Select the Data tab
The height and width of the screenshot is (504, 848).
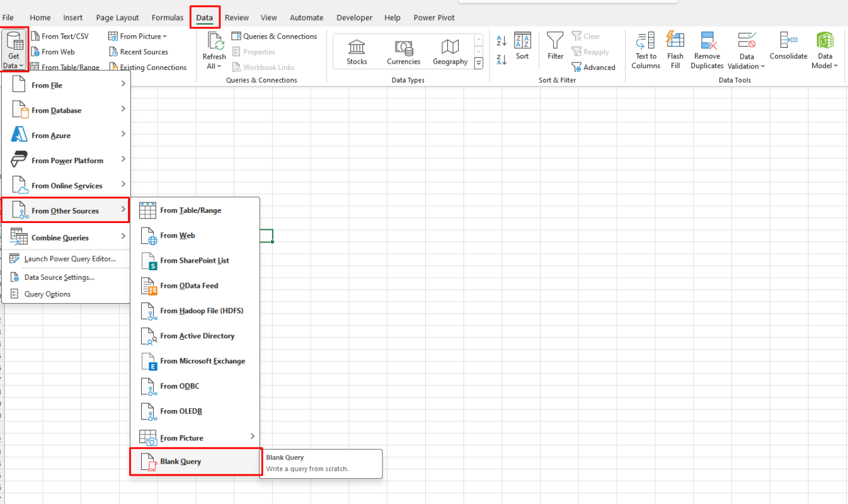coord(204,18)
